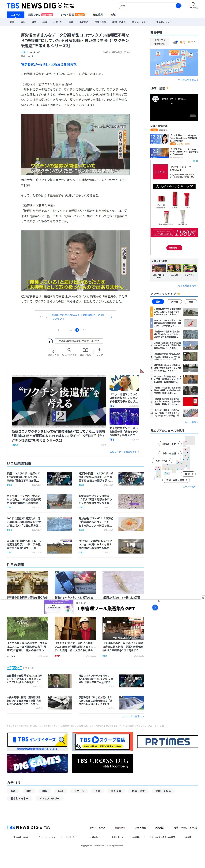The height and width of the screenshot is (868, 205).
Task: Click TBSインサイダーズ banner
Action: 37,742
